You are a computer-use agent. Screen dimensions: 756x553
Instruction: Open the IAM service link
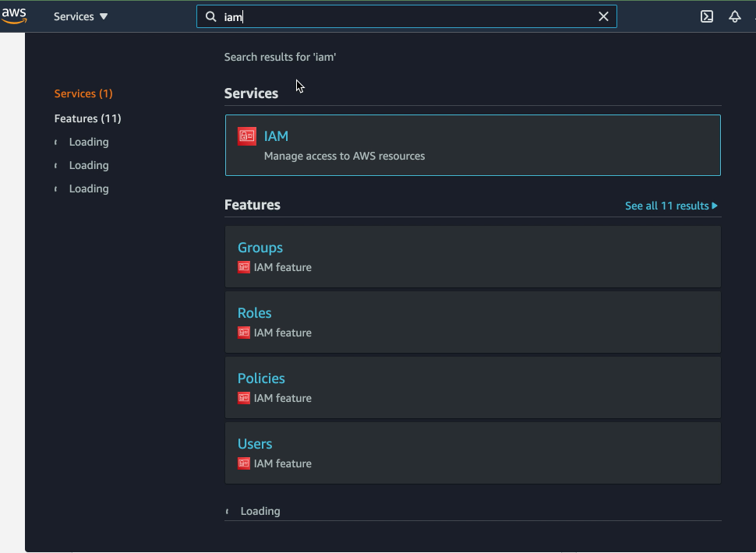276,136
